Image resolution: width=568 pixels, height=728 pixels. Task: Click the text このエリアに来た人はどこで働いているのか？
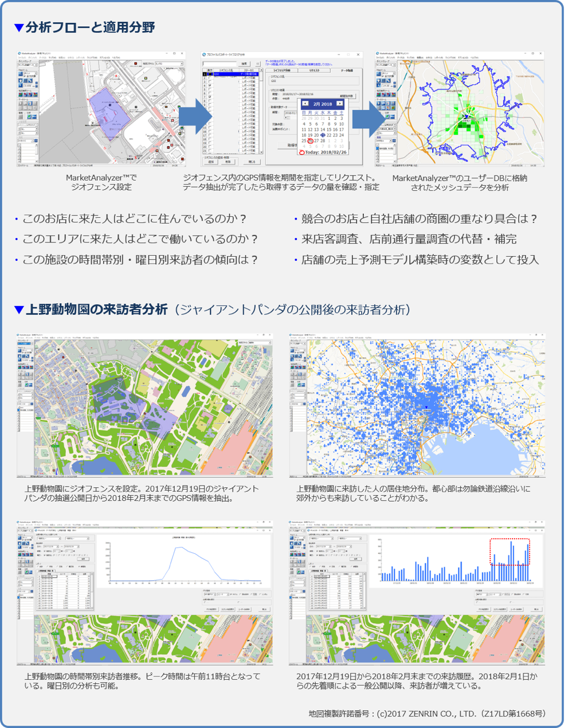point(140,239)
